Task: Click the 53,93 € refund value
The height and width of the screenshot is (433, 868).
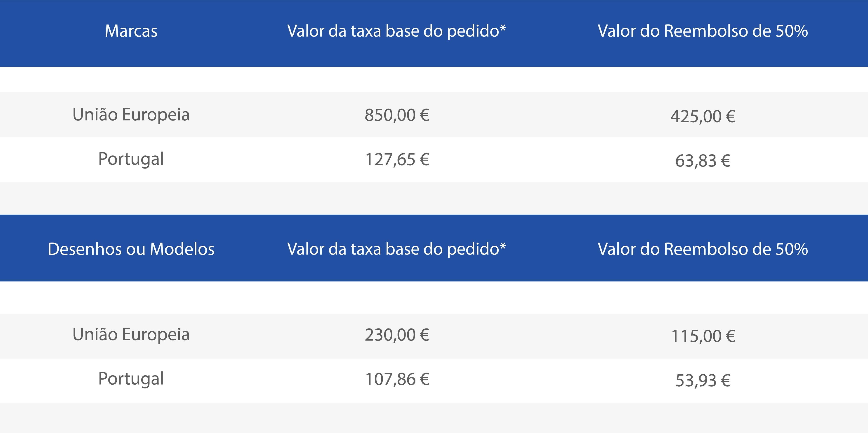Action: click(703, 380)
